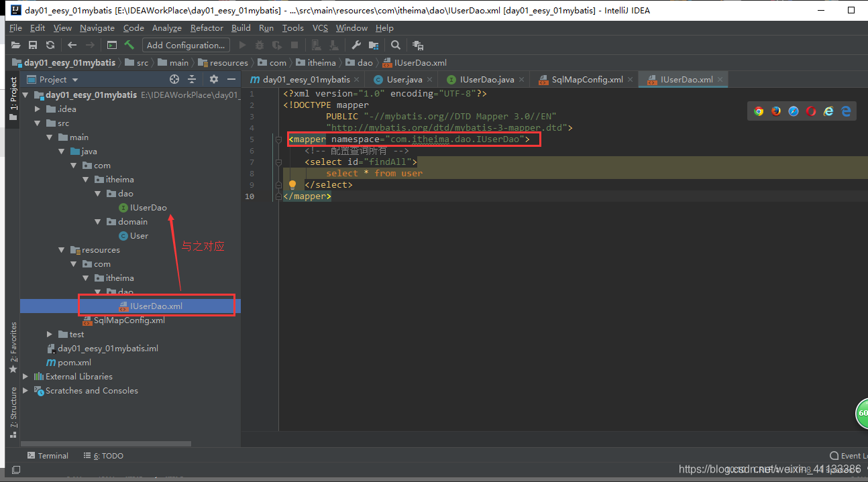The height and width of the screenshot is (482, 868).
Task: Toggle the Terminal tool window
Action: click(x=48, y=456)
